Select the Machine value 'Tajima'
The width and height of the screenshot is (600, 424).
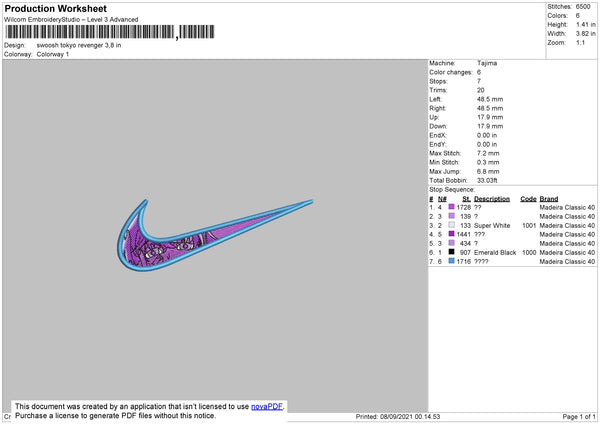coord(487,63)
